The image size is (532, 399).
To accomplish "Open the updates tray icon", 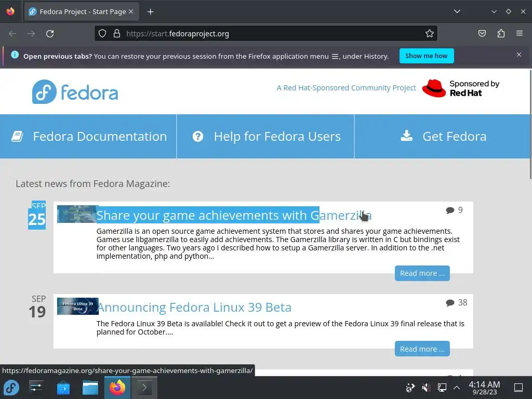I will point(410,388).
